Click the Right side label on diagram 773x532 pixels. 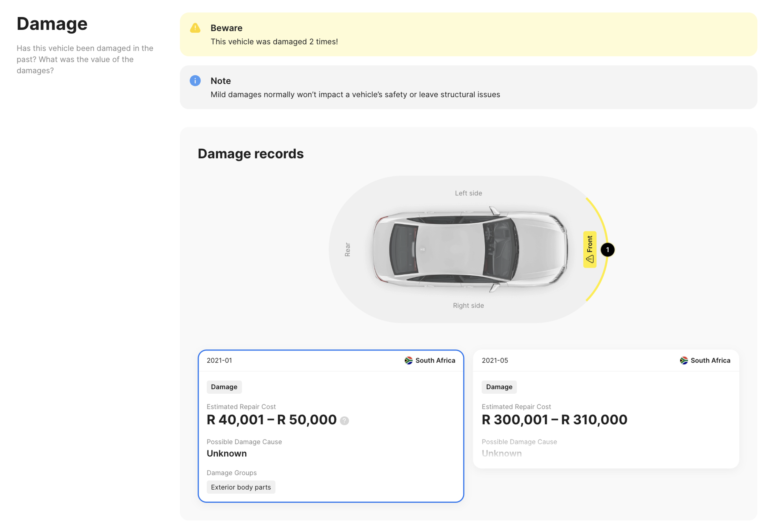coord(468,305)
